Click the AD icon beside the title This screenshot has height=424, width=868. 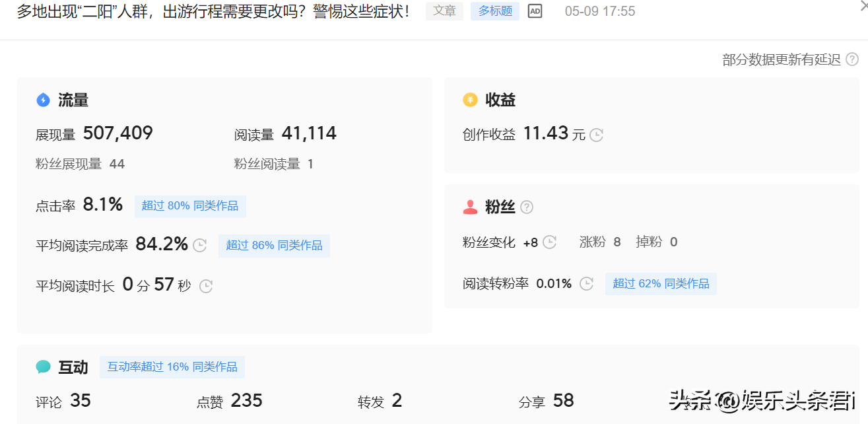click(535, 11)
